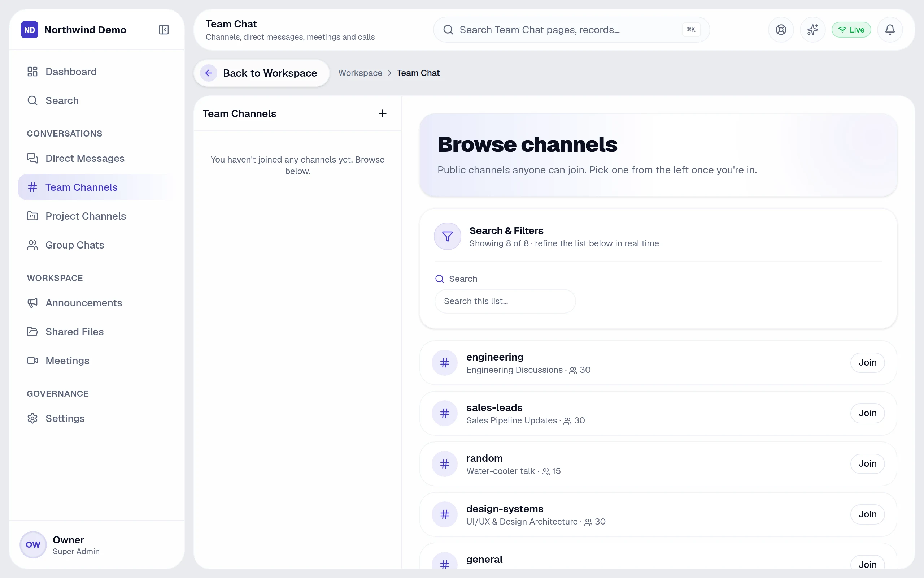Go to Direct Messages

96,158
